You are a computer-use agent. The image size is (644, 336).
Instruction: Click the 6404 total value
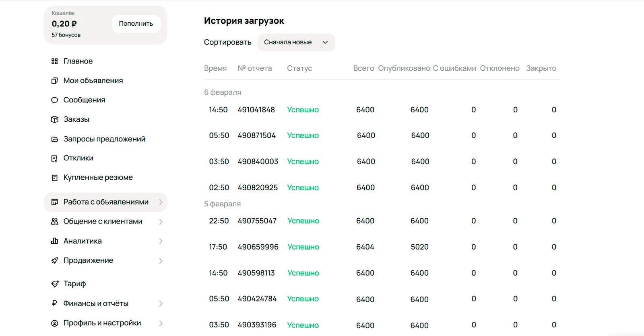click(365, 247)
